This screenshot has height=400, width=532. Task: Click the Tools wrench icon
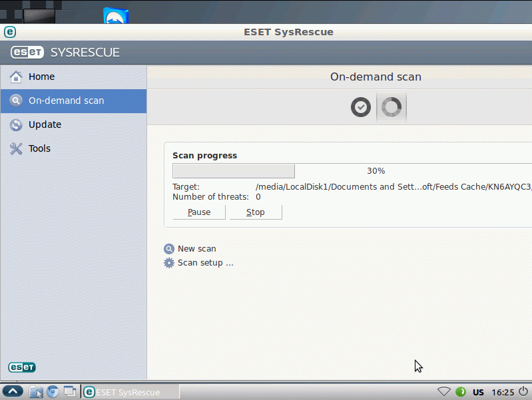[x=16, y=148]
